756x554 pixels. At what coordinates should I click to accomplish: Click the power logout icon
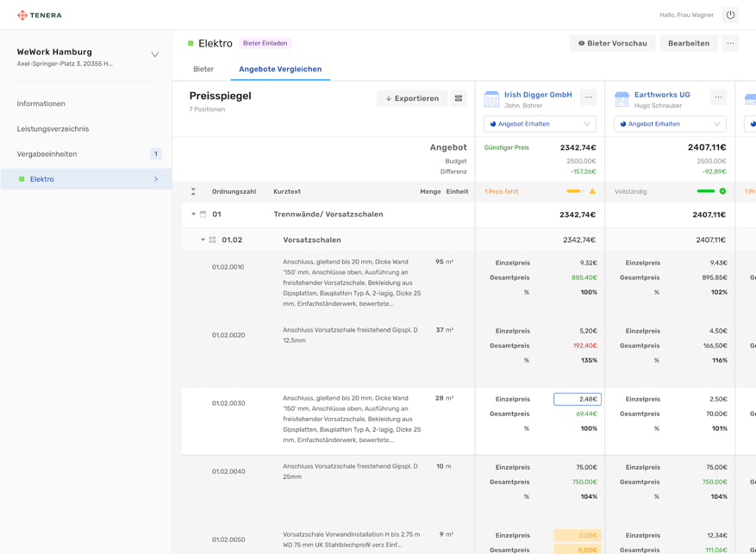coord(730,15)
